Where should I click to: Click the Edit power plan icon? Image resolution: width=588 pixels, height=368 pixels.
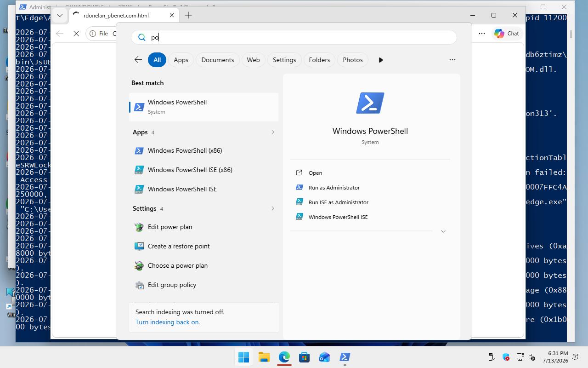pos(139,227)
